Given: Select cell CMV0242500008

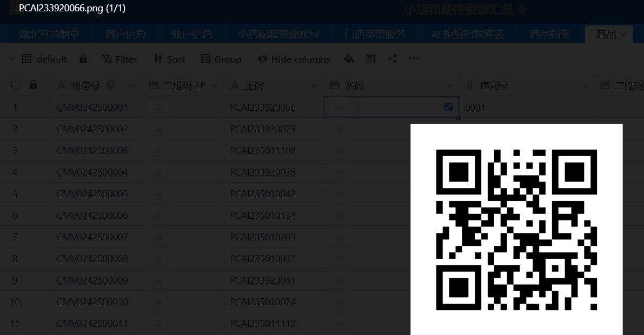Looking at the screenshot, I should click(97, 259).
